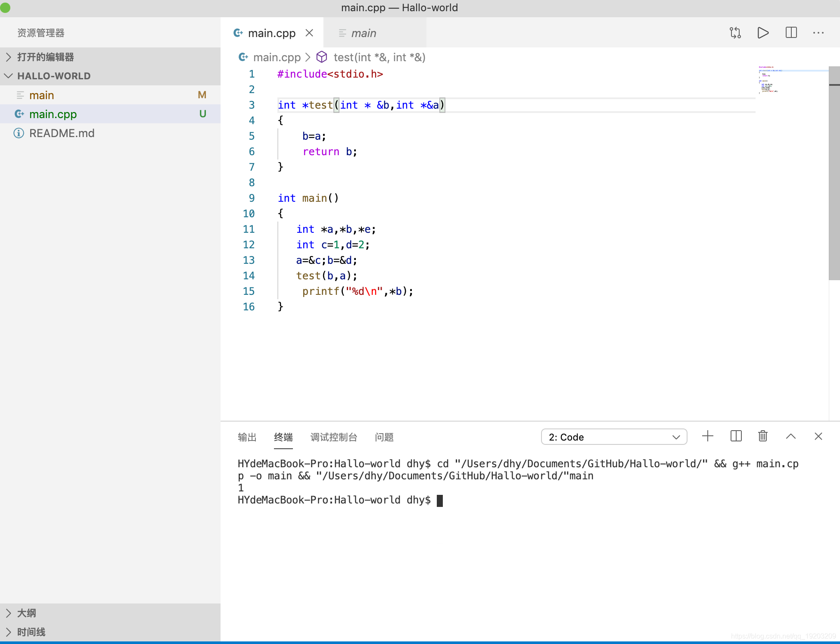Click the 'test(b,a);' call on line 14
840x644 pixels.
point(327,276)
